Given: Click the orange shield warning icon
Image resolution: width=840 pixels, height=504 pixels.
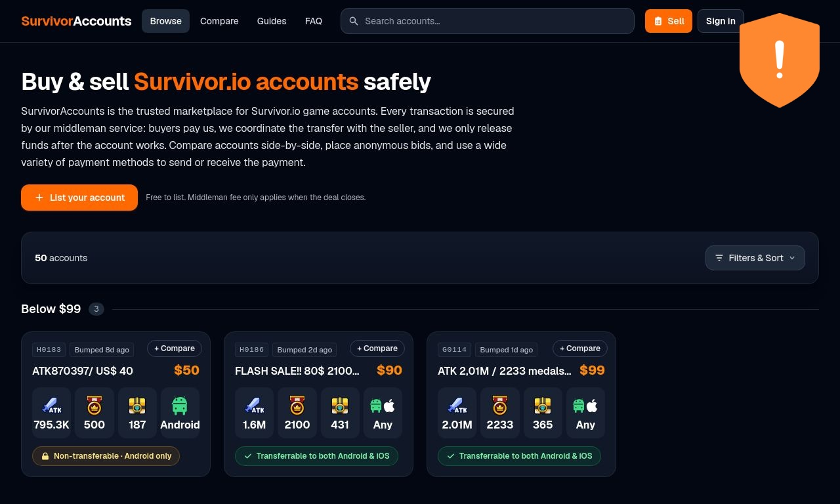Looking at the screenshot, I should click(x=780, y=60).
